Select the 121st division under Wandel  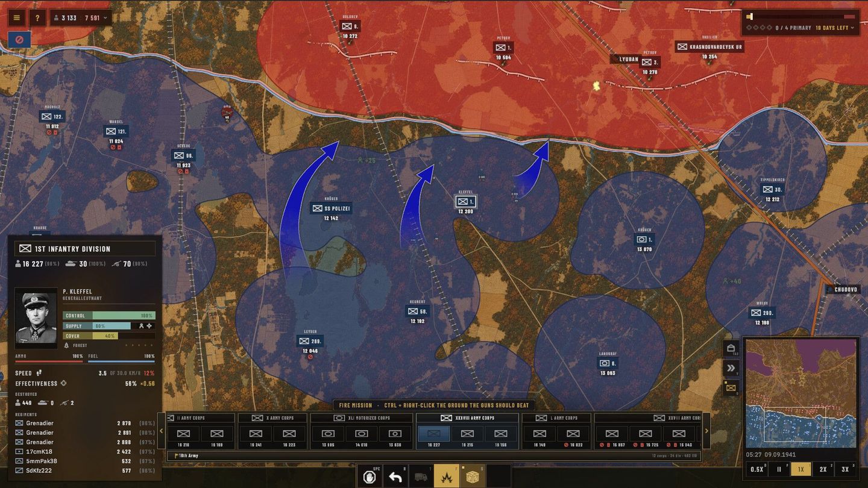click(116, 131)
